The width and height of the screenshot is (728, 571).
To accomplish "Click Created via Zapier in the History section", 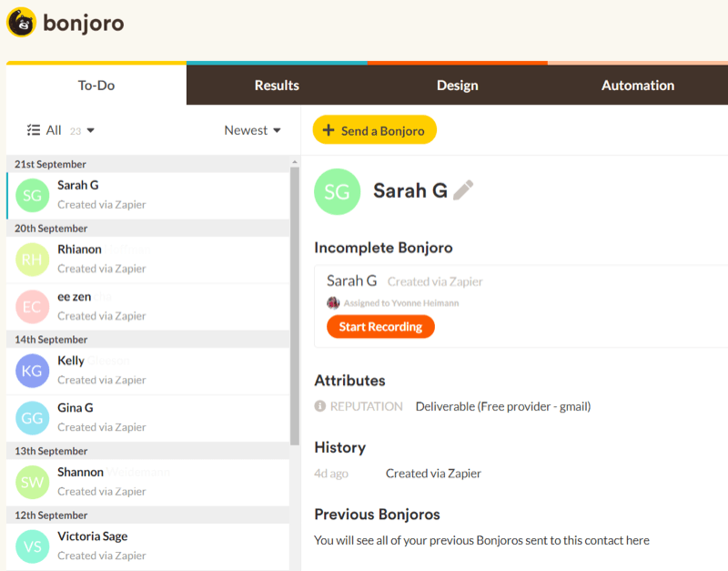I will tap(433, 474).
